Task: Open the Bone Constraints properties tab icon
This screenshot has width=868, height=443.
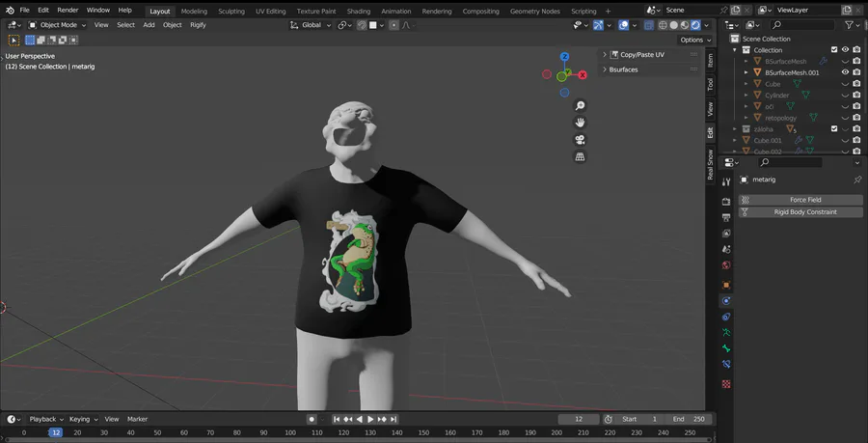Action: (x=726, y=365)
